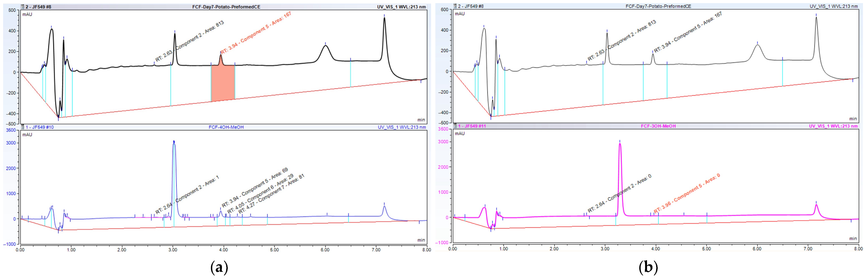Click the (b) subfigure caption

[648, 268]
